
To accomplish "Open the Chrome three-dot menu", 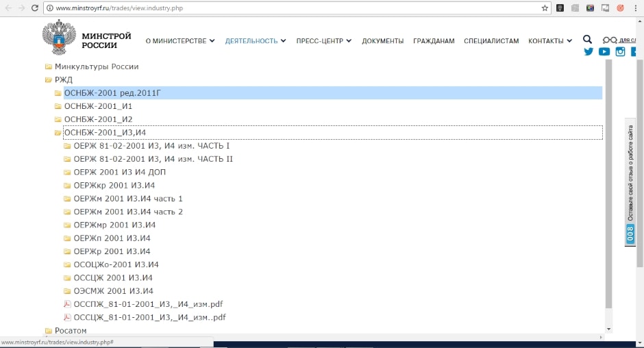I will (x=635, y=8).
